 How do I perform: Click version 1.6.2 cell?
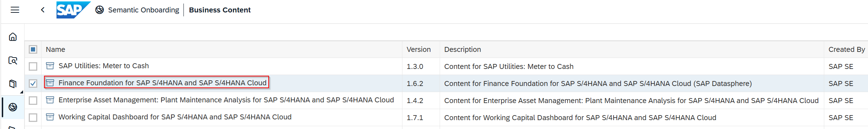415,84
